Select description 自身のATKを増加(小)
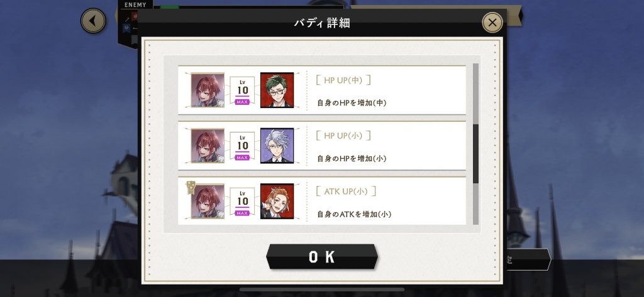 tap(354, 214)
